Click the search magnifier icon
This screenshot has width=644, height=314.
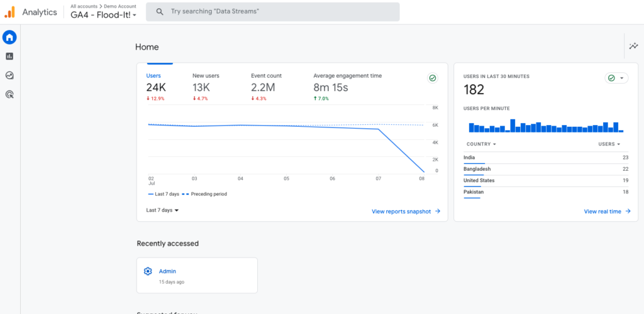pos(160,11)
